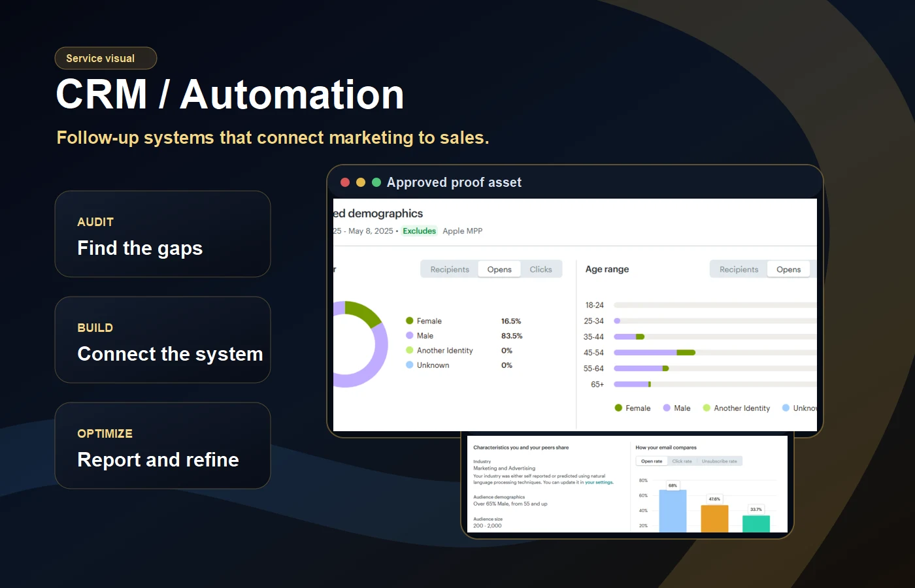The height and width of the screenshot is (588, 915).
Task: Open the Audit 'Find the gaps' card
Action: 163,234
